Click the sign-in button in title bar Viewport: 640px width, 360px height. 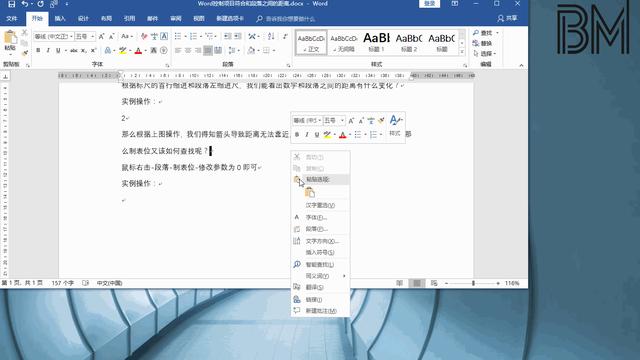[x=429, y=4]
